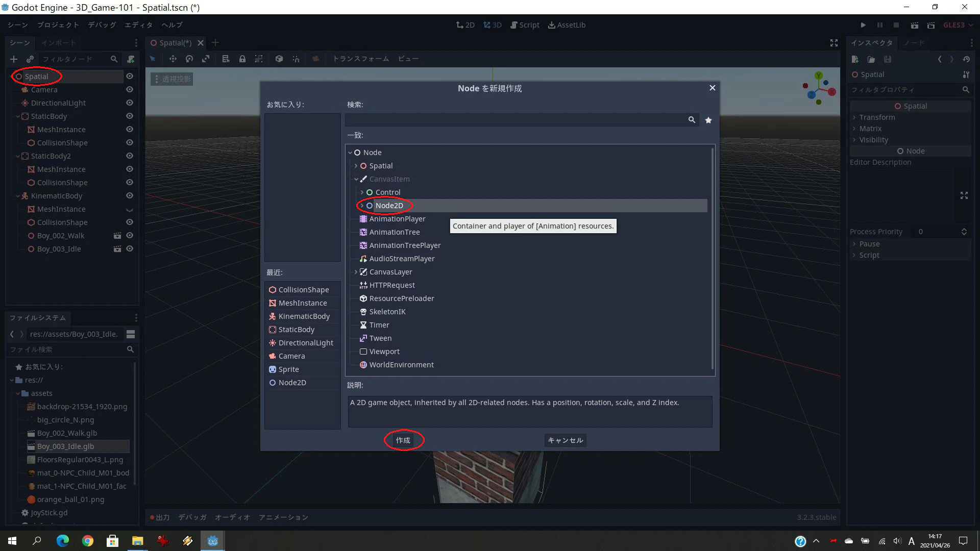Open the デバッグ menu
The image size is (980, 551).
click(102, 25)
